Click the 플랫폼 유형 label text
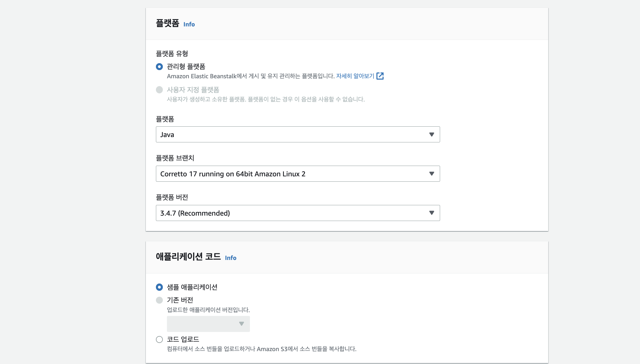640x364 pixels. pos(172,54)
